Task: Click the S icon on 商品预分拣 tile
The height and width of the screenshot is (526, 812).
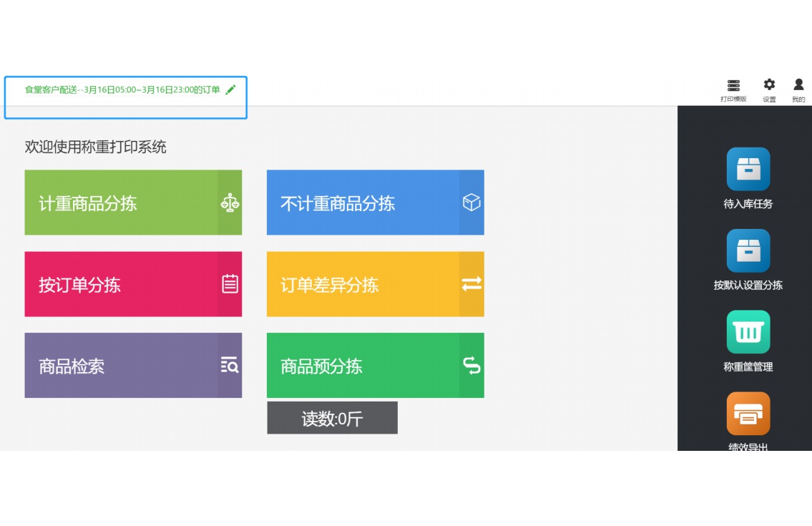Action: click(x=471, y=365)
